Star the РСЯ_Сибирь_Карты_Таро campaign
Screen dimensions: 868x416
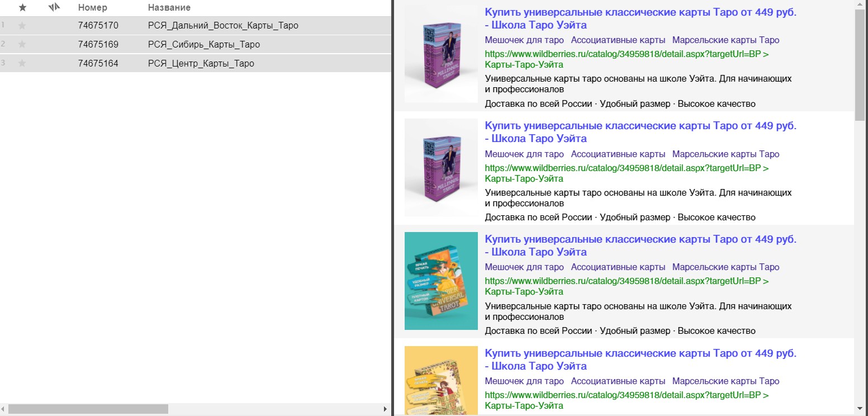[x=22, y=45]
